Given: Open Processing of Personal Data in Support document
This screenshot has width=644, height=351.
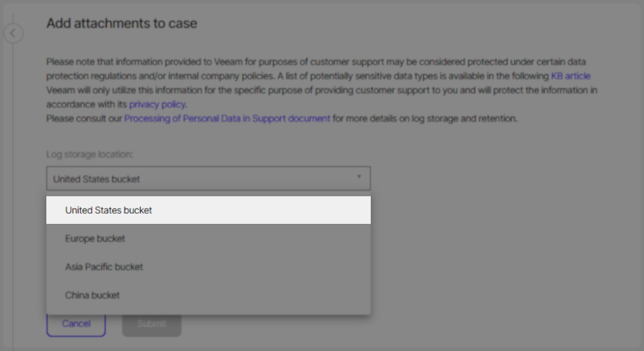Looking at the screenshot, I should (227, 119).
